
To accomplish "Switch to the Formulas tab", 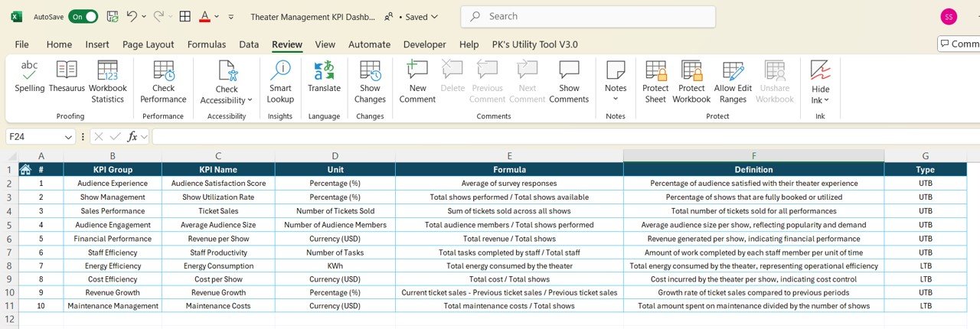I will pos(207,44).
